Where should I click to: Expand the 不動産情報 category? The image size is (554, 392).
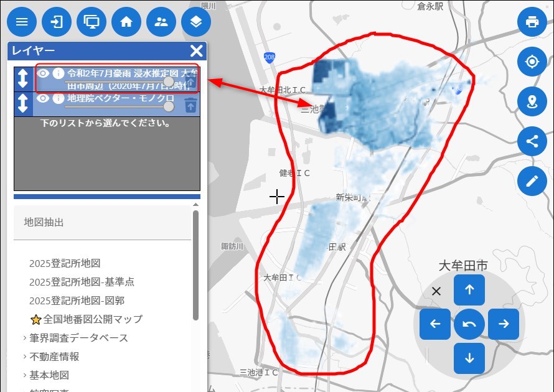[x=54, y=357]
